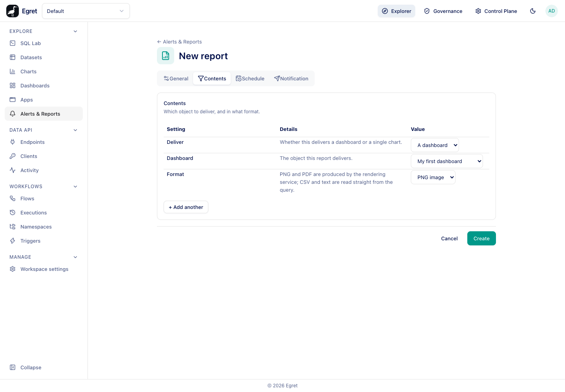Click the Apps window icon
This screenshot has width=565, height=392.
coord(13,100)
